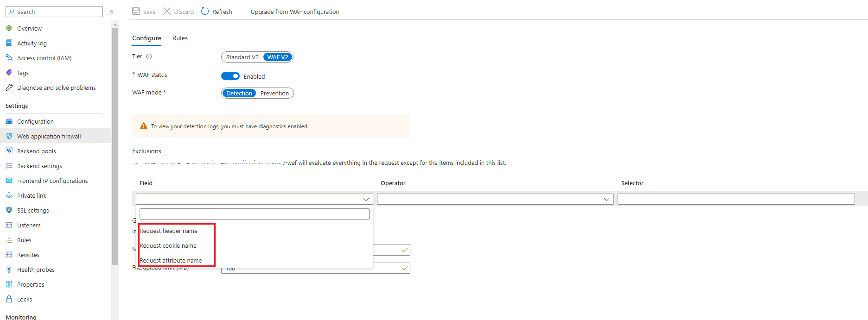Click the Overview diamond icon in sidebar
868x320 pixels.
tap(9, 28)
